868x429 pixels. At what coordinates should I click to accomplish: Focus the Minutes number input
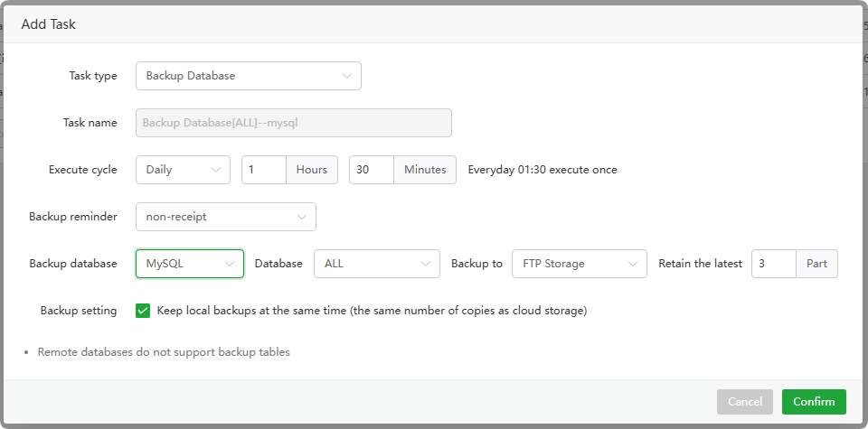coord(371,170)
